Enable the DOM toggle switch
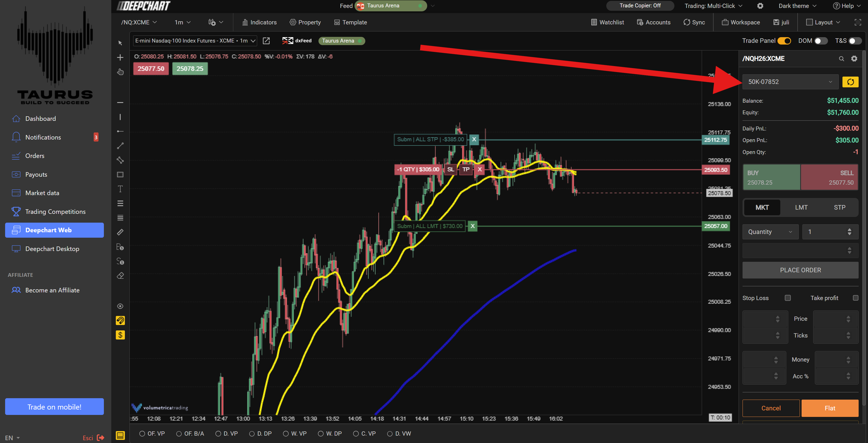This screenshot has height=443, width=868. click(821, 41)
